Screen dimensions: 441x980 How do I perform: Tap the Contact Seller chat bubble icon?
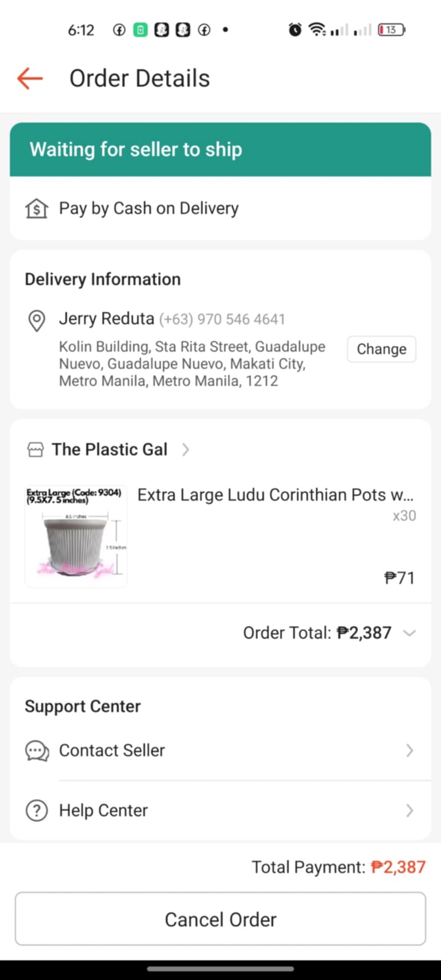click(37, 751)
